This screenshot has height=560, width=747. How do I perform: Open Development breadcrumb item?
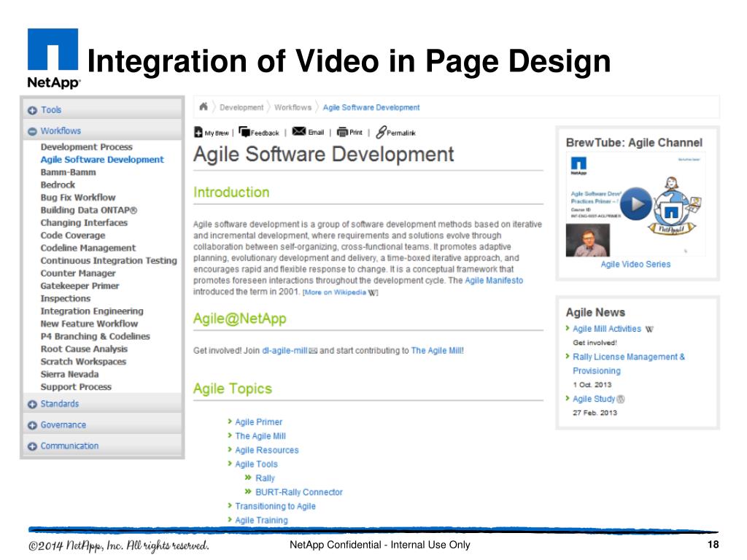241,108
